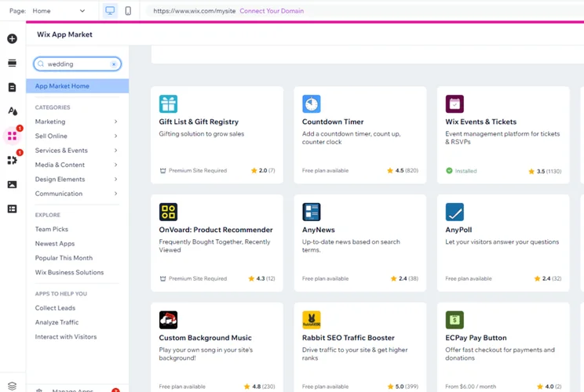584x392 pixels.
Task: Open the Add Apps grid icon
Action: pyautogui.click(x=12, y=136)
